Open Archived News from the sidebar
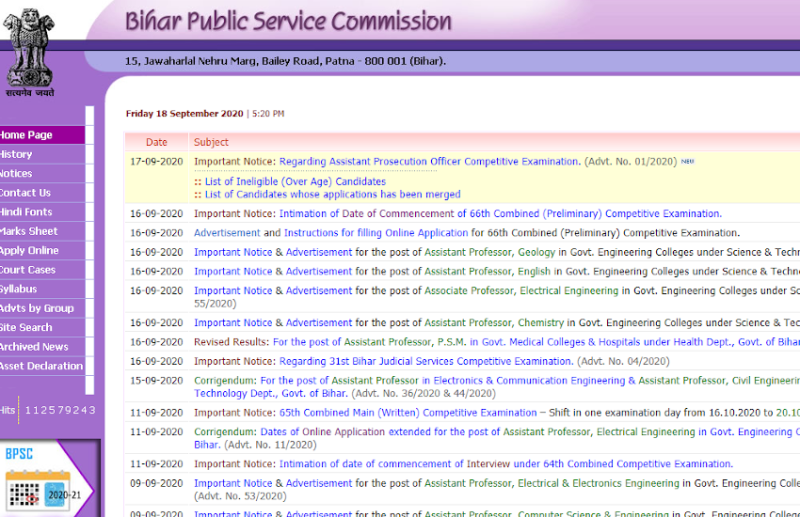Image resolution: width=800 pixels, height=517 pixels. [x=35, y=347]
